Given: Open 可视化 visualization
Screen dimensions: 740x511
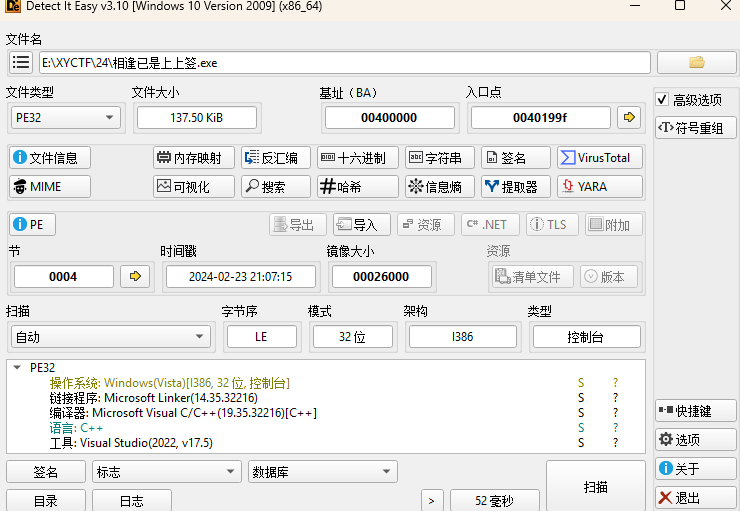Looking at the screenshot, I should [193, 186].
